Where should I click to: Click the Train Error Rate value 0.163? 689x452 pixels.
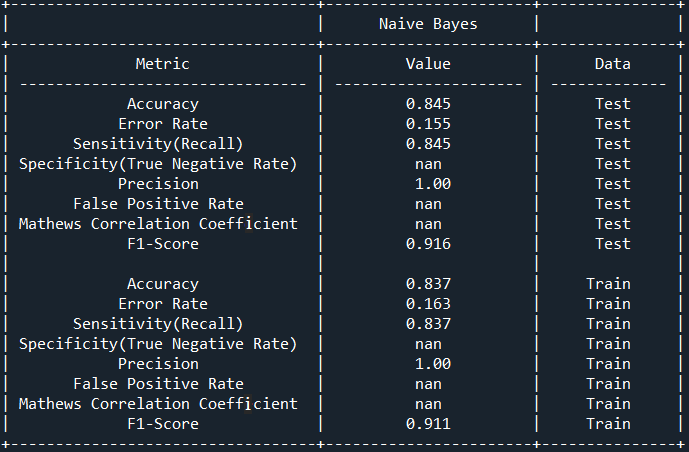click(x=428, y=304)
